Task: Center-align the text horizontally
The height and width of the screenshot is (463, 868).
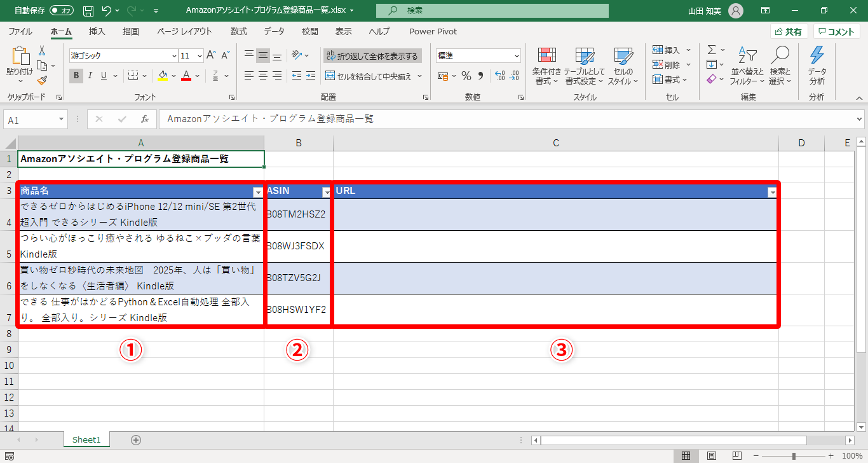Action: (x=263, y=76)
